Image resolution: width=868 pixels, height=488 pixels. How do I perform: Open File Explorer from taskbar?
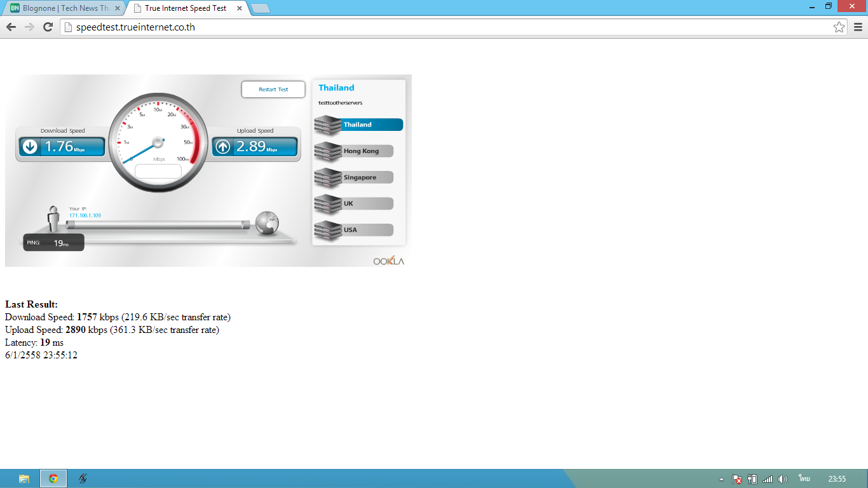click(x=24, y=478)
